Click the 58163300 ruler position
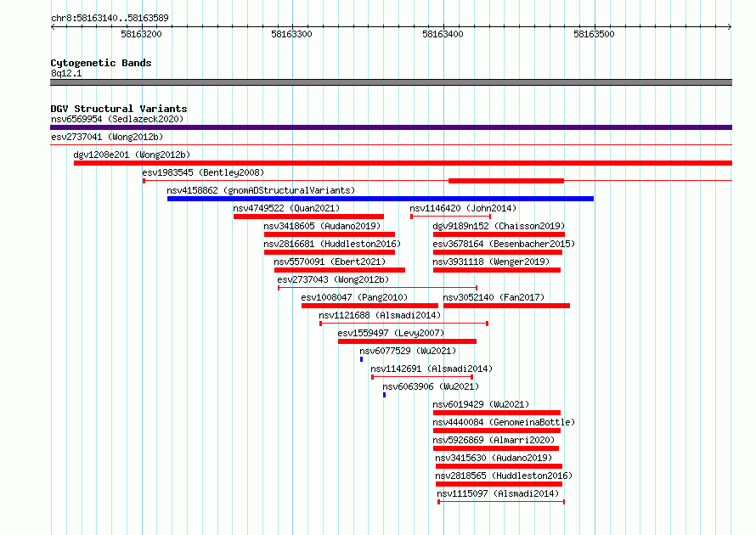 291,34
